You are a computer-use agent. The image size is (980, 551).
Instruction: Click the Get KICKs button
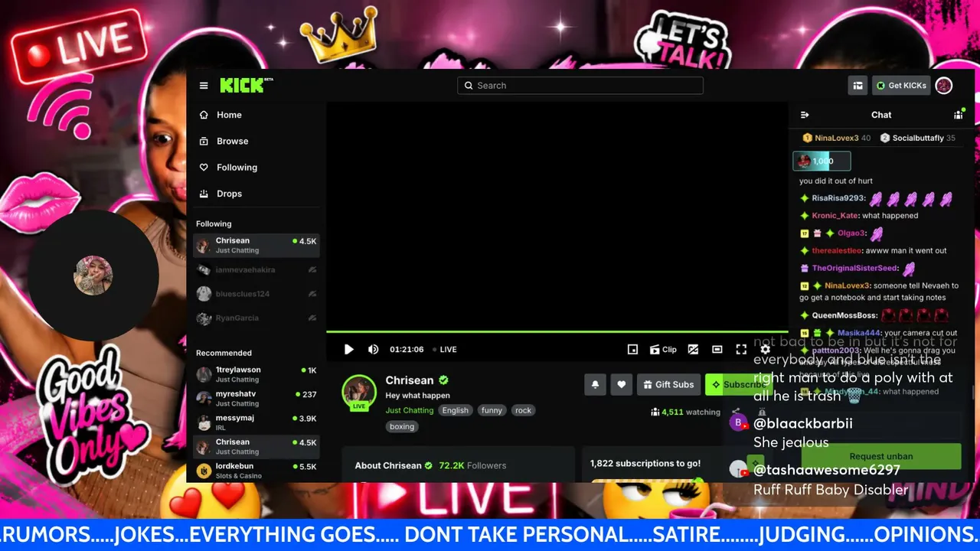pos(901,86)
